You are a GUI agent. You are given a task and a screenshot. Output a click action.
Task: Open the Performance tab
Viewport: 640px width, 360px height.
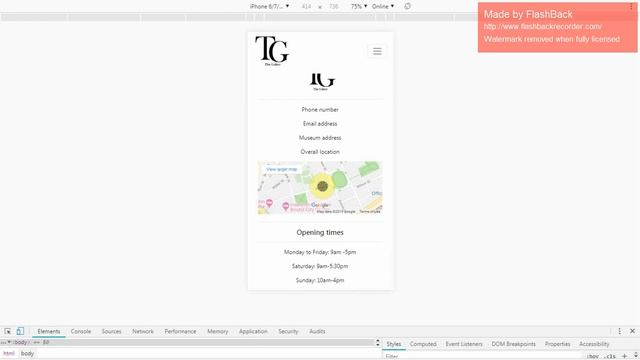point(180,331)
